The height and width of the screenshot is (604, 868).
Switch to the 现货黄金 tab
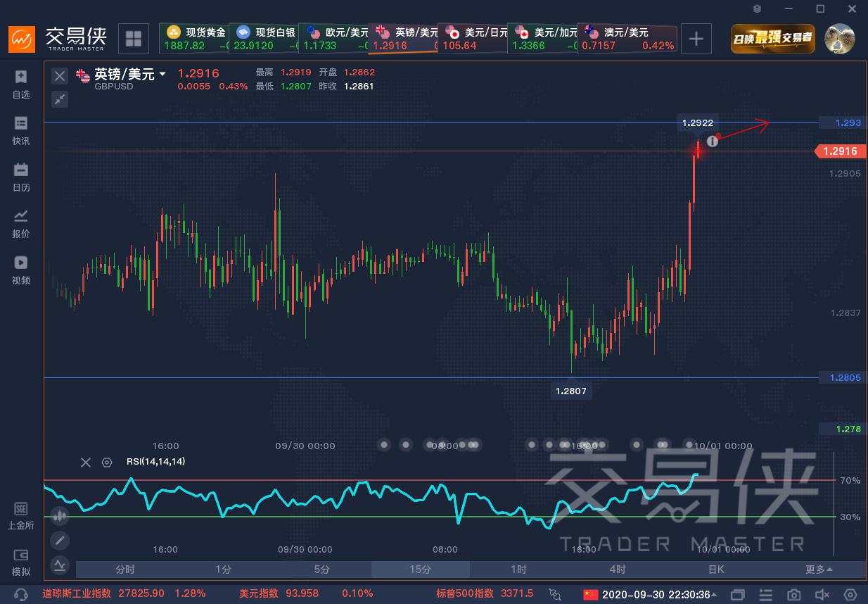click(194, 39)
